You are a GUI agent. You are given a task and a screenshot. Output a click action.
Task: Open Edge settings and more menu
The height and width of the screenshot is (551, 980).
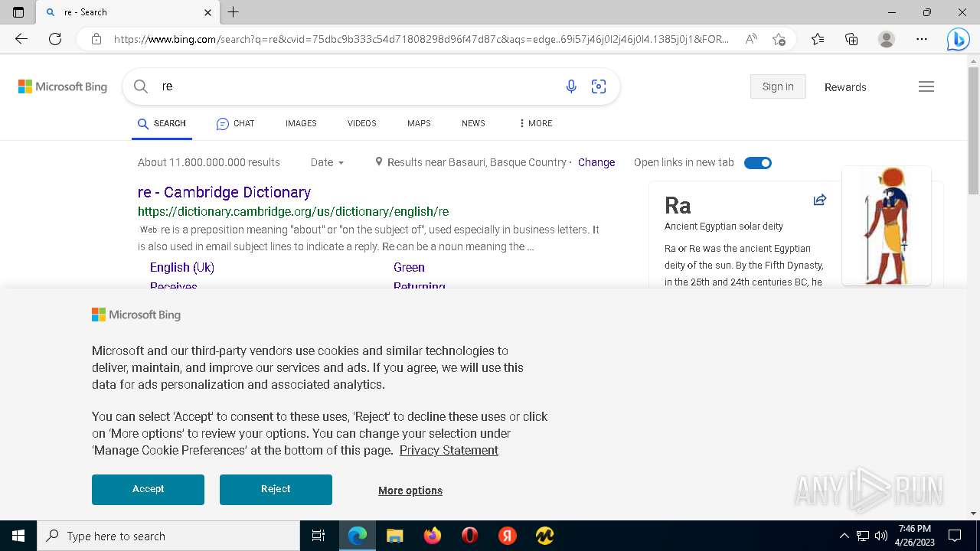[922, 39]
